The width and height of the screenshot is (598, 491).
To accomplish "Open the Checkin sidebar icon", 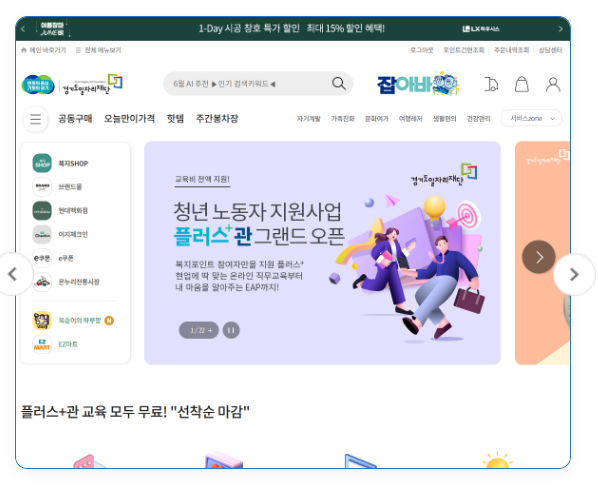I will (42, 234).
